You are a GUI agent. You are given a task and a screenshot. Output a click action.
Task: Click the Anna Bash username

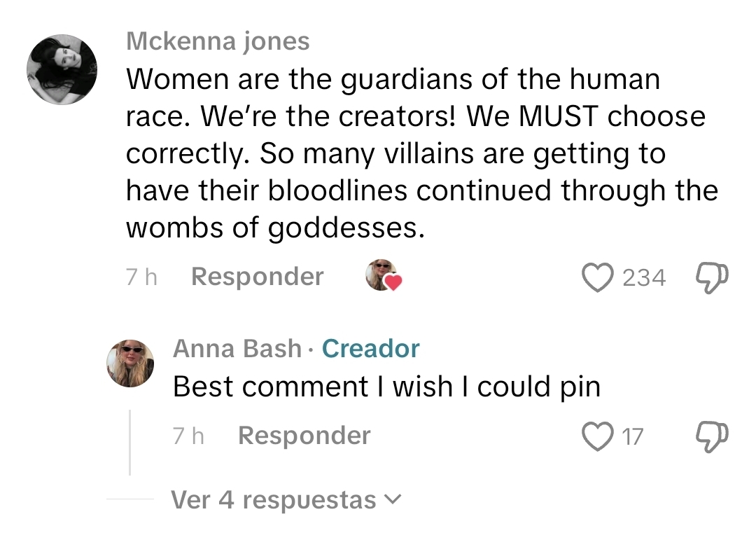click(x=237, y=348)
